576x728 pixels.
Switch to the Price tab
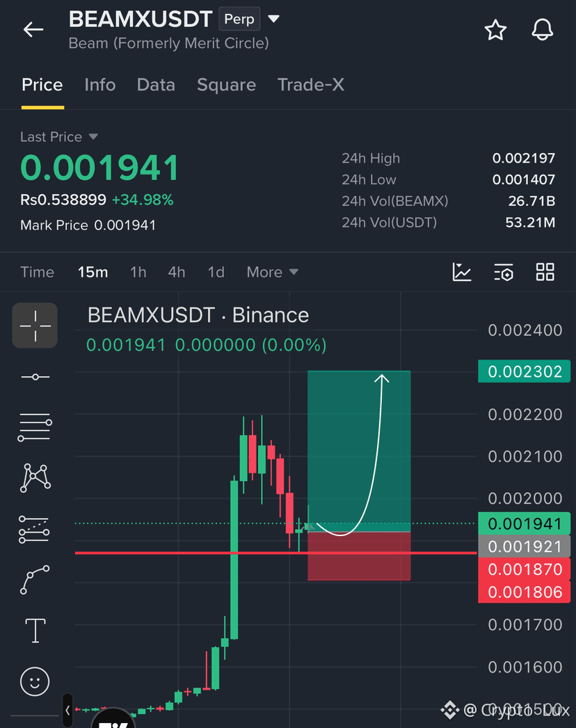pos(42,85)
